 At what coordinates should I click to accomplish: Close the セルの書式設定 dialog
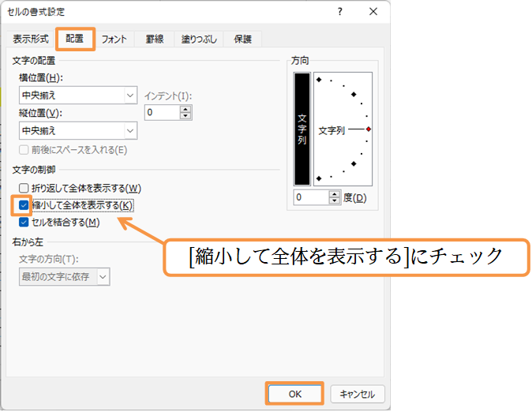click(x=373, y=12)
